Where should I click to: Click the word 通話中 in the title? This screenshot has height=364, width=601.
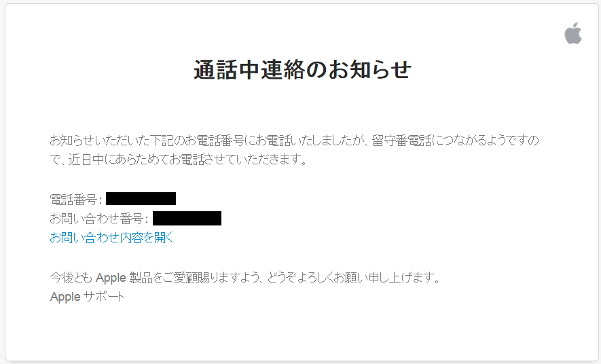227,70
